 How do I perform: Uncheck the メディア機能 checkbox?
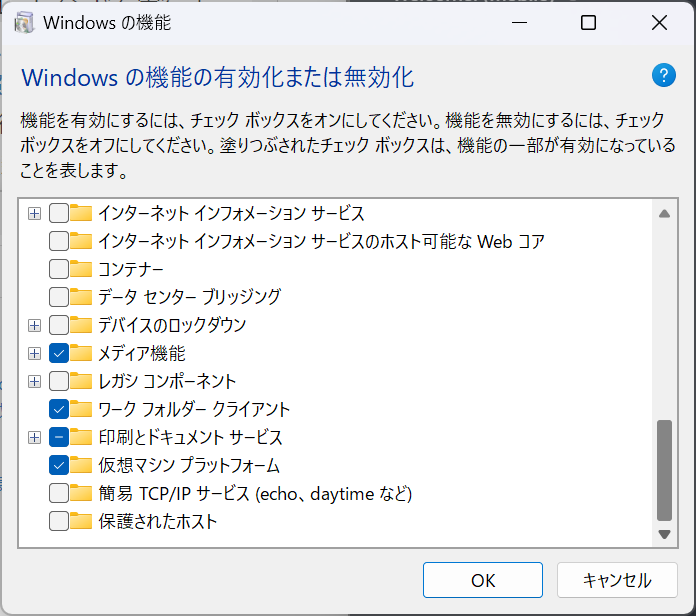59,353
